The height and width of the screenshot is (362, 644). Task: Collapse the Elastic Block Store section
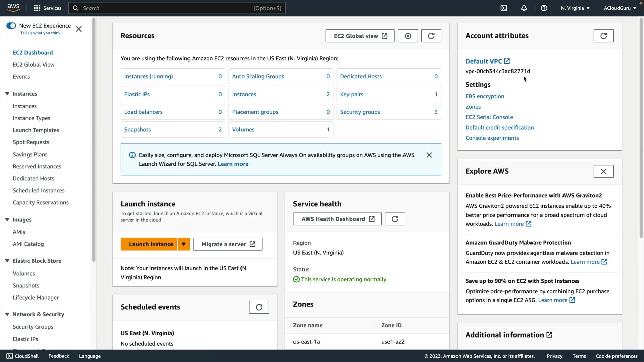pyautogui.click(x=7, y=261)
